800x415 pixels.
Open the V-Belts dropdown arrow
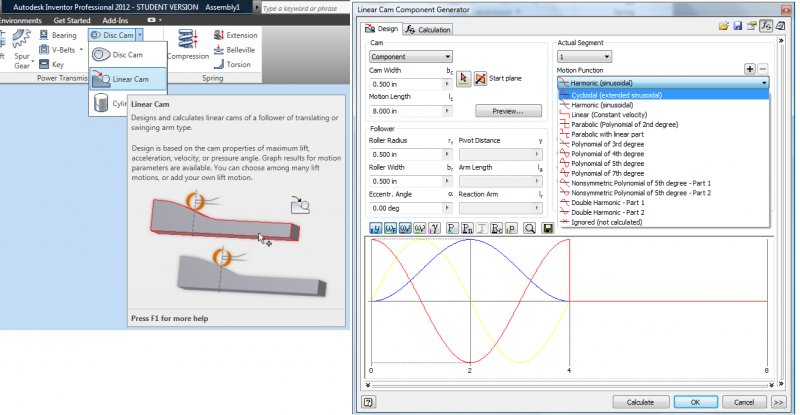click(x=81, y=50)
